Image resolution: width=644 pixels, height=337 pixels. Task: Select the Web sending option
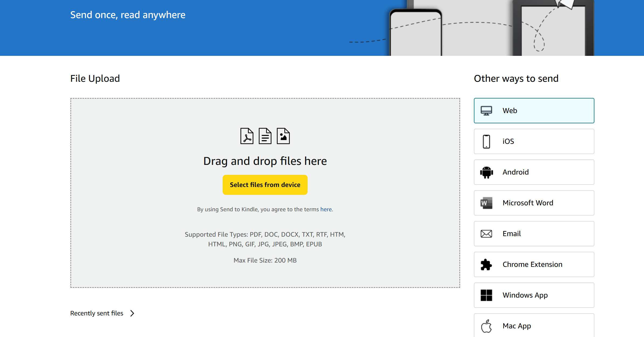point(534,111)
